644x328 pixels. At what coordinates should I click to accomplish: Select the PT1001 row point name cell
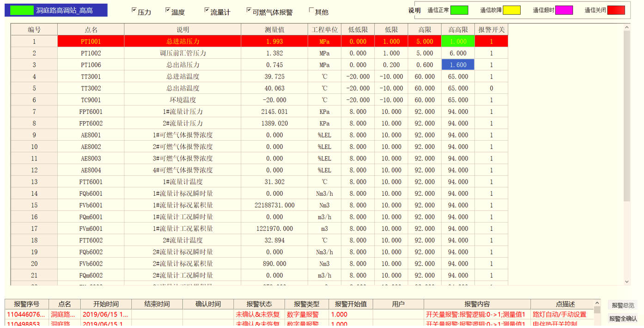point(91,41)
